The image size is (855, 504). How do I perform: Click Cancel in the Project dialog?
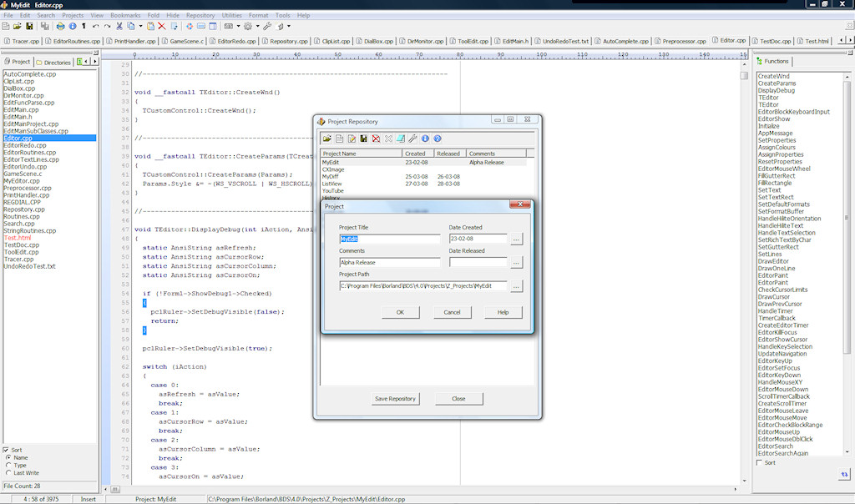point(452,312)
